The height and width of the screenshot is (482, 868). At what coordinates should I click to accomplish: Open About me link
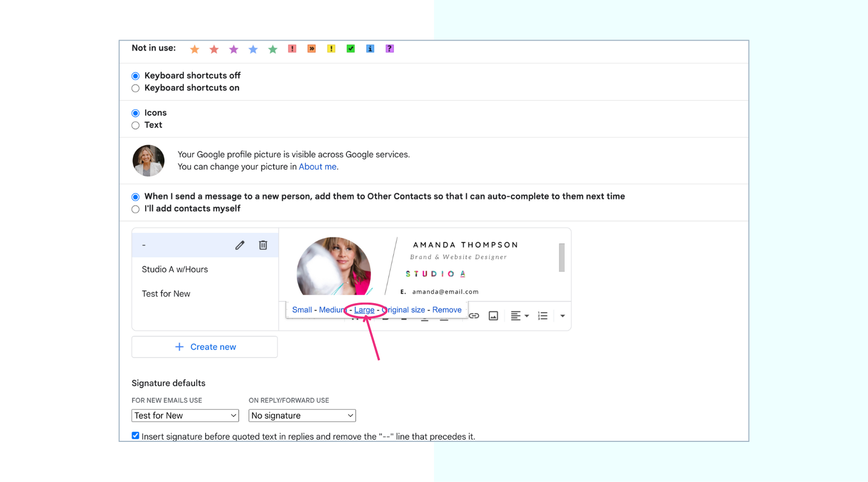pos(317,167)
